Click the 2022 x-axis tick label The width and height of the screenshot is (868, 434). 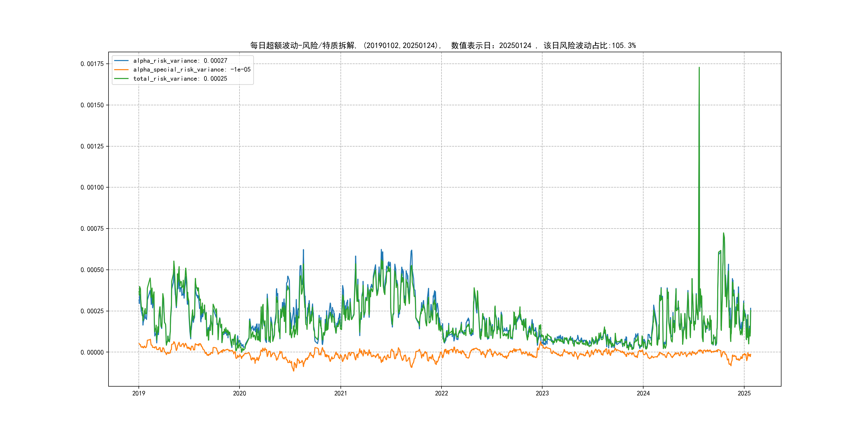[x=442, y=393]
